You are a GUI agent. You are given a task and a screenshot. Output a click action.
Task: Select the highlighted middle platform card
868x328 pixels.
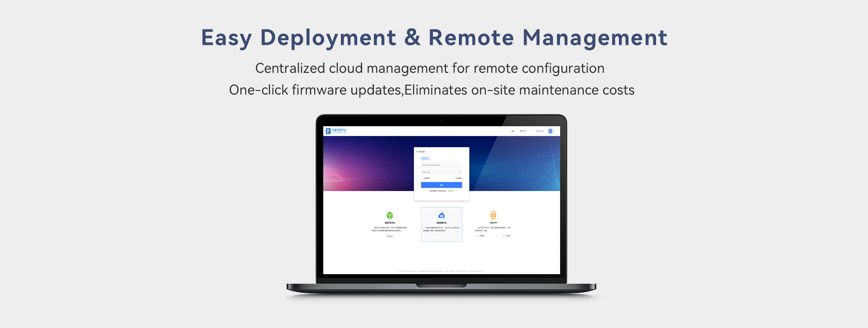[442, 224]
